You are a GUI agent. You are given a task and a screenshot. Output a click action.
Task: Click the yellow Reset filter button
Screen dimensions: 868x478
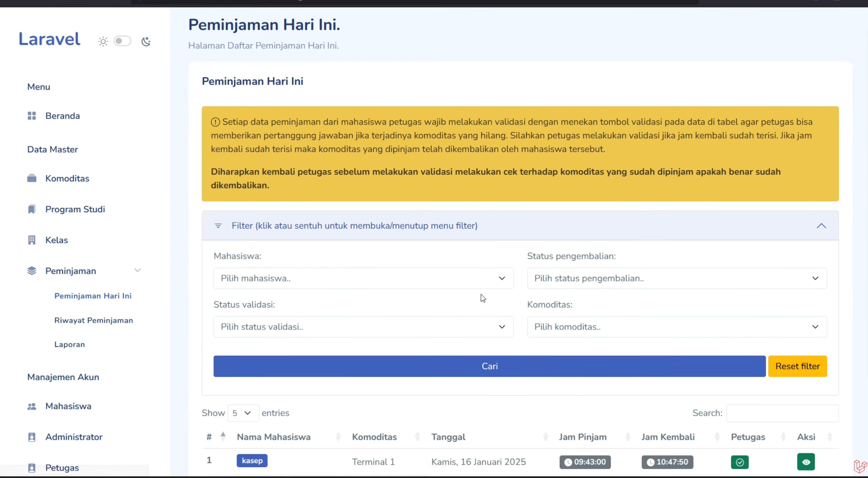797,366
